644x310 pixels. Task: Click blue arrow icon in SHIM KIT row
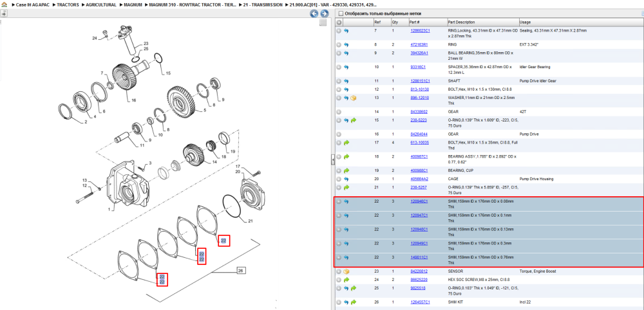coord(346,302)
